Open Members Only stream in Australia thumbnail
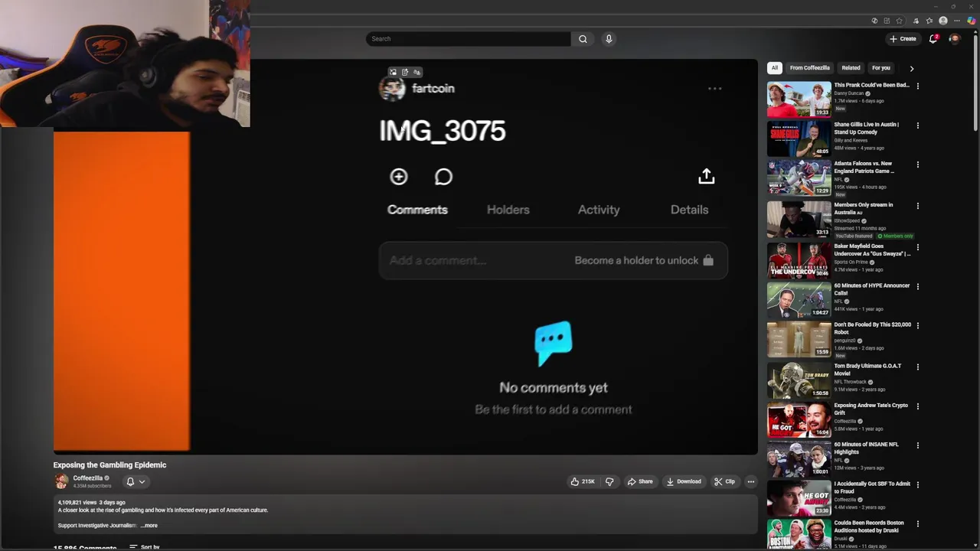 [x=799, y=219]
